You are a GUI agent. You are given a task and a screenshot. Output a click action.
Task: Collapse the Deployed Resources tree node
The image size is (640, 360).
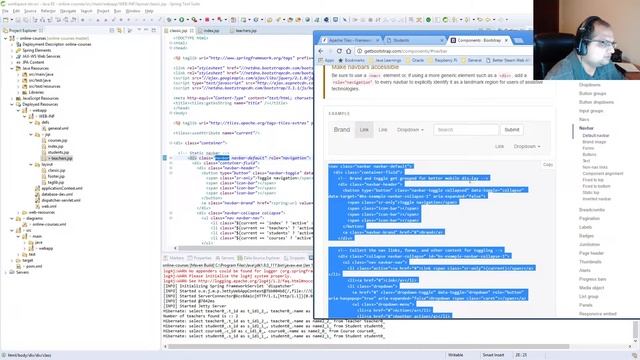click(12, 104)
